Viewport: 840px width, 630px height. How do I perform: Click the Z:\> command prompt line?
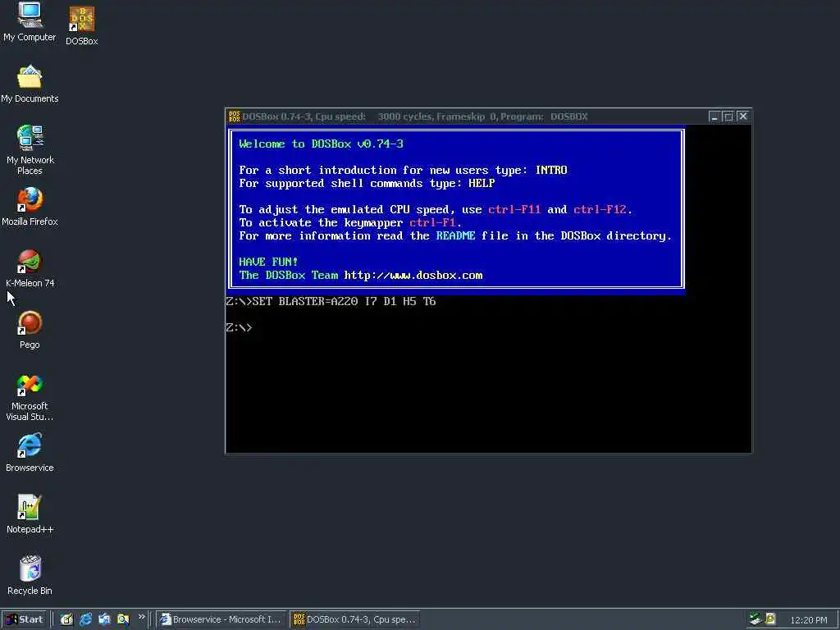point(239,327)
